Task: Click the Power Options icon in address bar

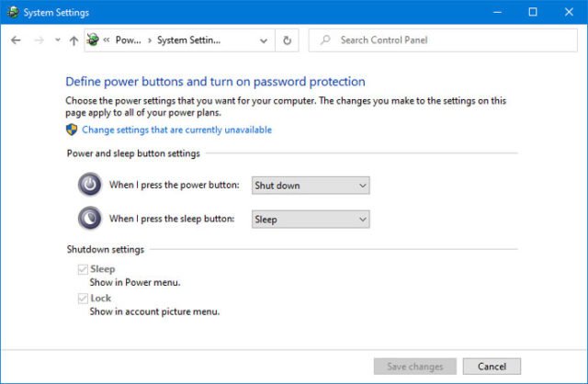Action: tap(92, 40)
